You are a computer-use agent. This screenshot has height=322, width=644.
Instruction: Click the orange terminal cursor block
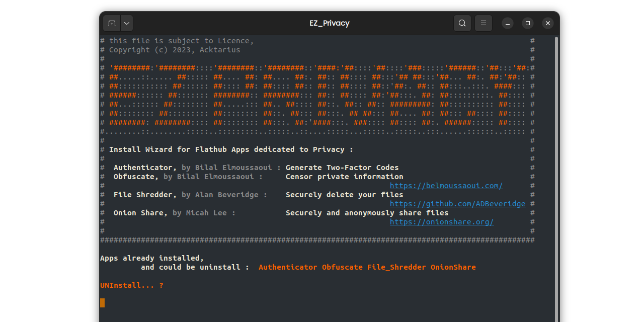103,303
